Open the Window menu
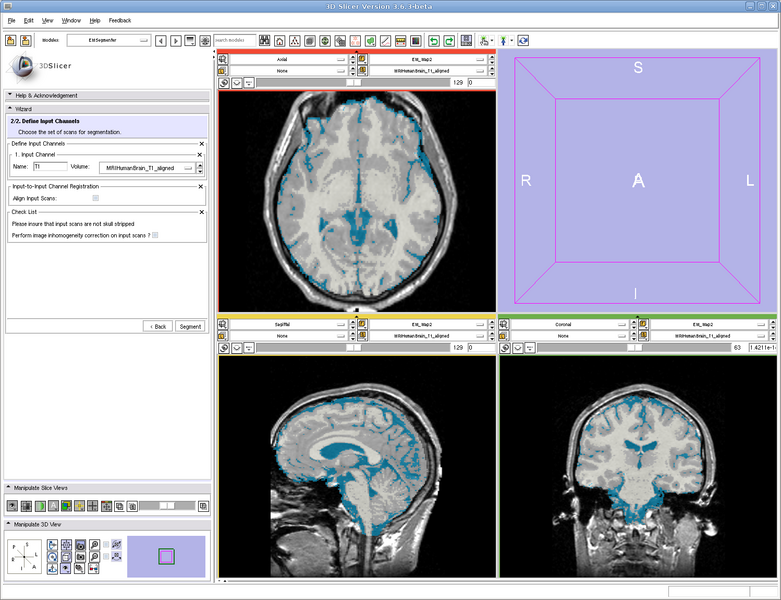781x600 pixels. pos(71,20)
